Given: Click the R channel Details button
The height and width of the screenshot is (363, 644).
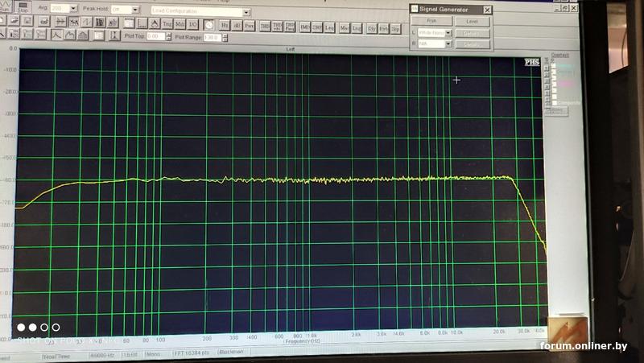Looking at the screenshot, I should 473,44.
